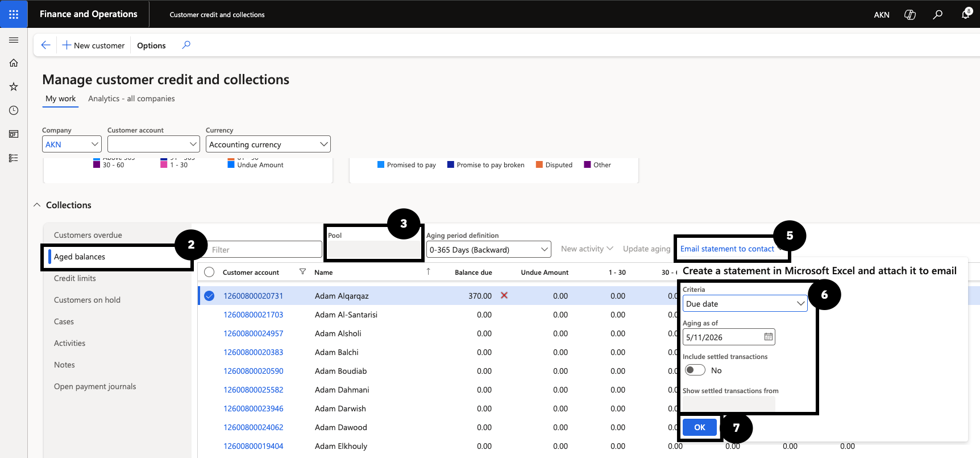Click the AKN company indicator in the top bar
Screen dimensions: 980x458
tap(882, 15)
